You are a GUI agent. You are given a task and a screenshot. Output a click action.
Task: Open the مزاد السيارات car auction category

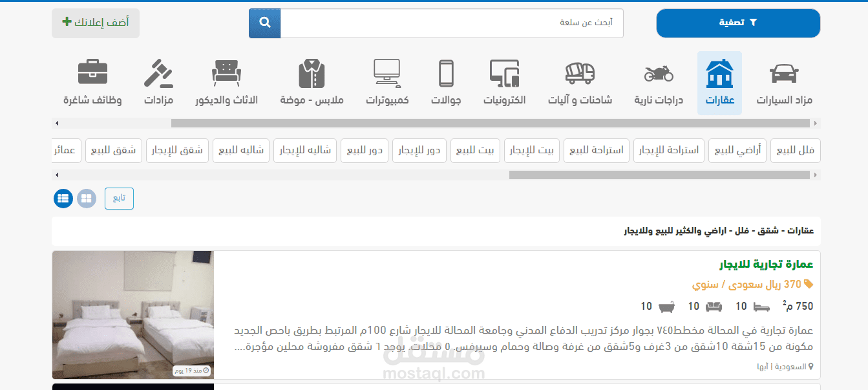784,81
